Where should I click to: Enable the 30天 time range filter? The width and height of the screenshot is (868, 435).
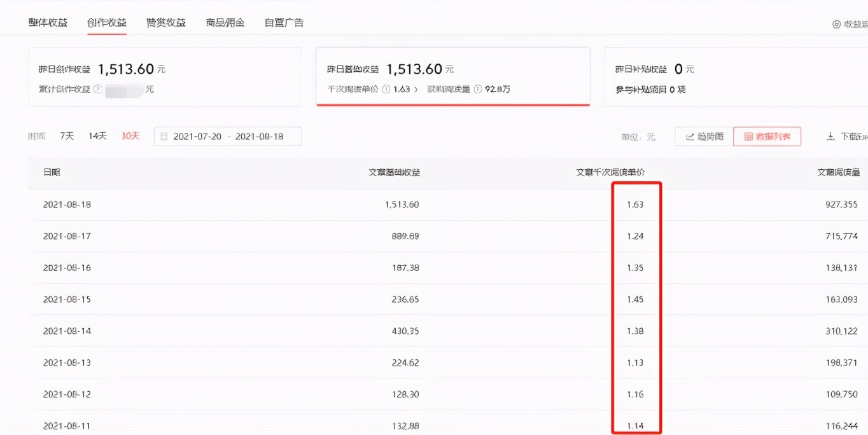(130, 135)
